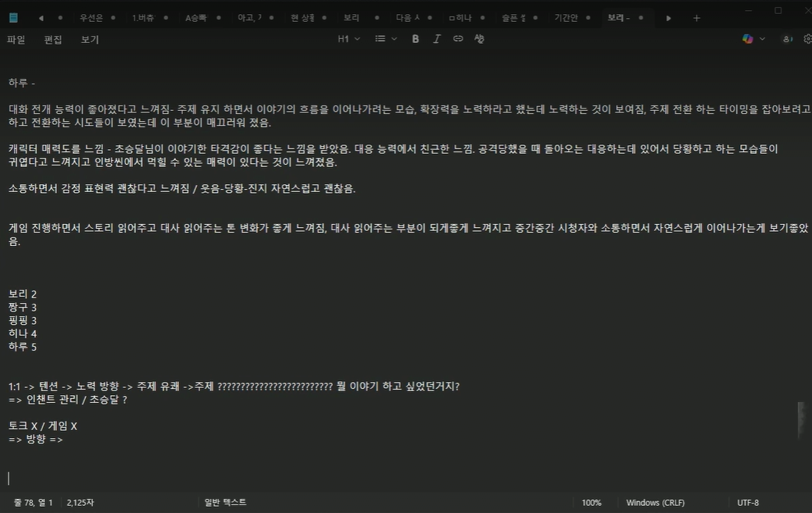Screen dimensions: 812x513
Task: Expand the list style dropdown
Action: coord(385,39)
